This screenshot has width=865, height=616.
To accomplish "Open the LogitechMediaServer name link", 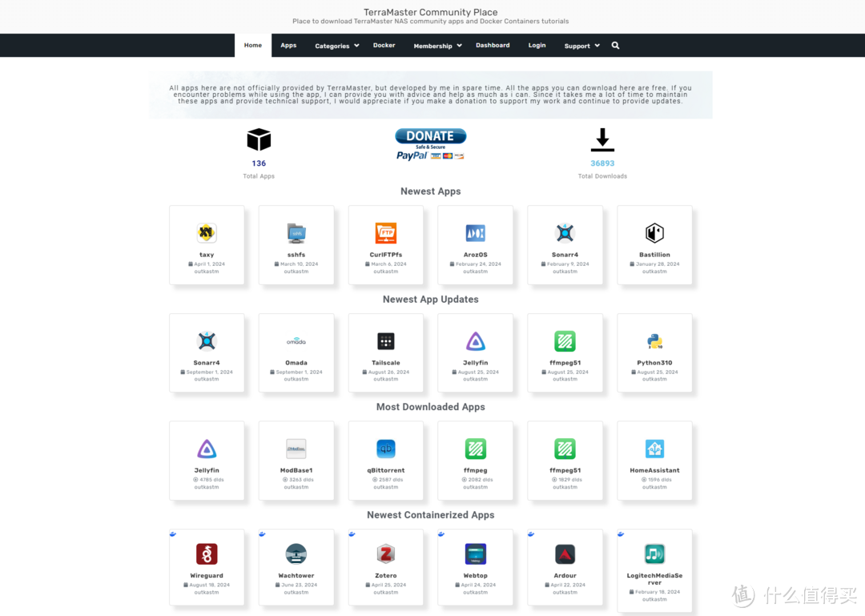I will coord(654,579).
